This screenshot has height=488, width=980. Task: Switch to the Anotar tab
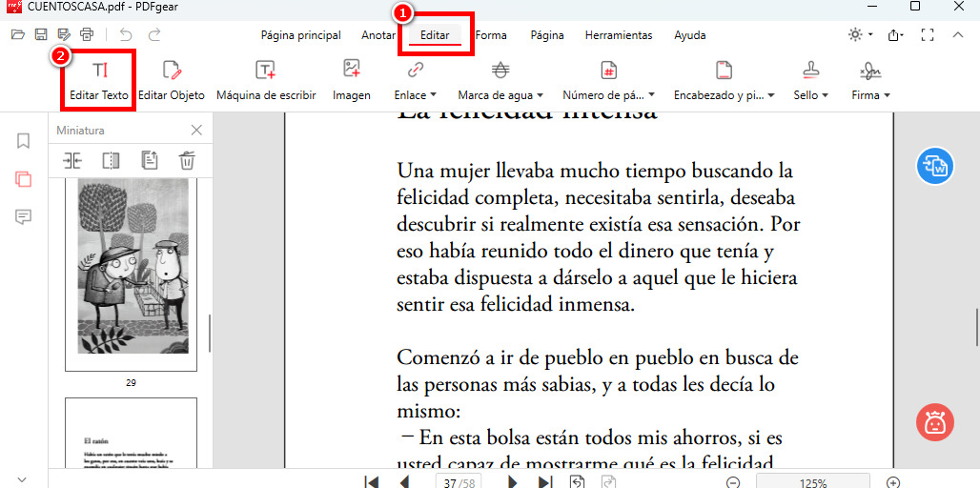[x=378, y=35]
